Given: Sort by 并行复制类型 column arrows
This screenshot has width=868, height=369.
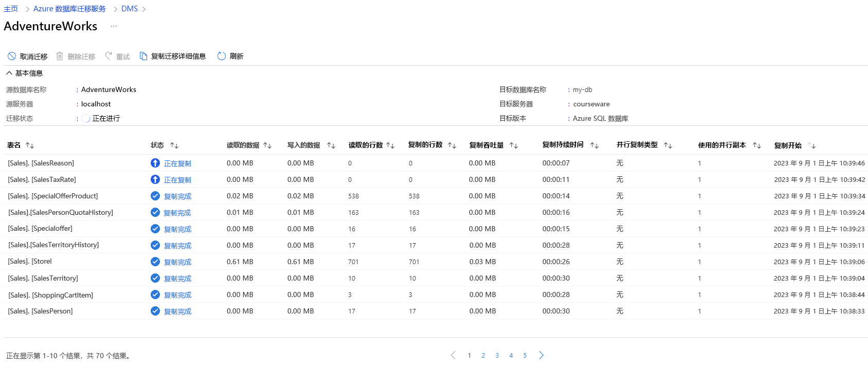Looking at the screenshot, I should click(x=668, y=145).
